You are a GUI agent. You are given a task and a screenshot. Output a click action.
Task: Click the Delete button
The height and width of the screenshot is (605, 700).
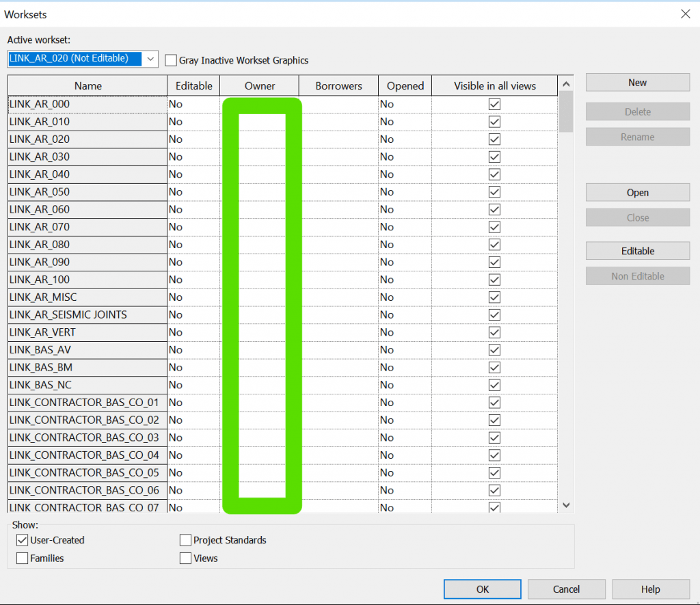click(x=636, y=111)
